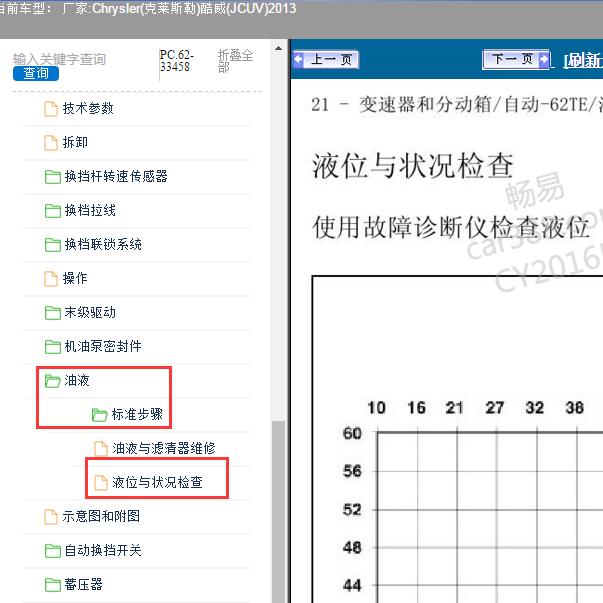Click the 液位与状况检查 page heading
Screen dimensions: 603x603
(x=413, y=166)
